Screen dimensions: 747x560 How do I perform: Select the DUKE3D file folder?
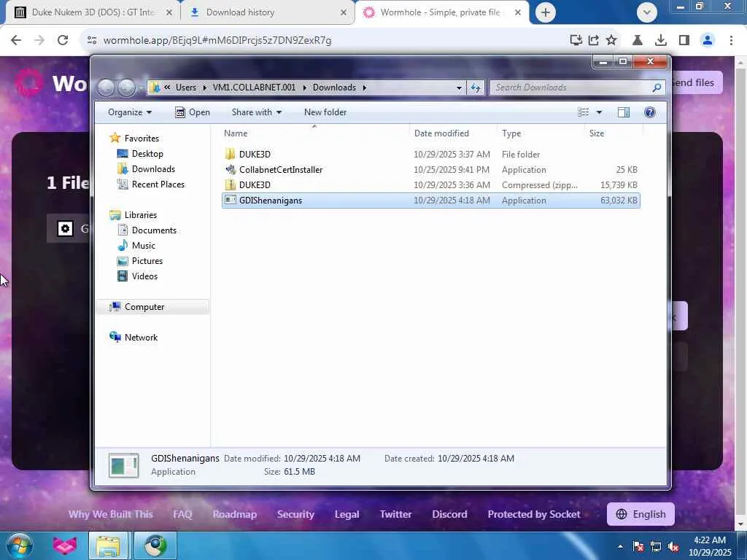431,155
